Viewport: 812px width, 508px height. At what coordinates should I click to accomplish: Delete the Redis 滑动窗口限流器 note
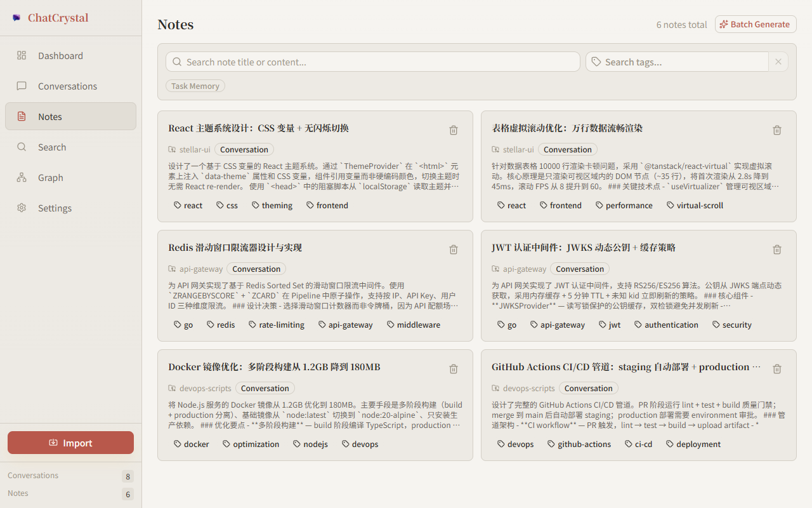[454, 250]
